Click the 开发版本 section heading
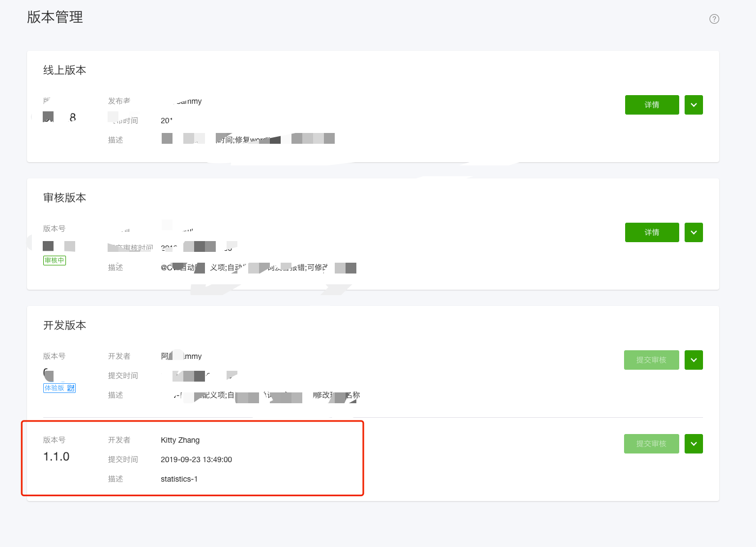 65,325
